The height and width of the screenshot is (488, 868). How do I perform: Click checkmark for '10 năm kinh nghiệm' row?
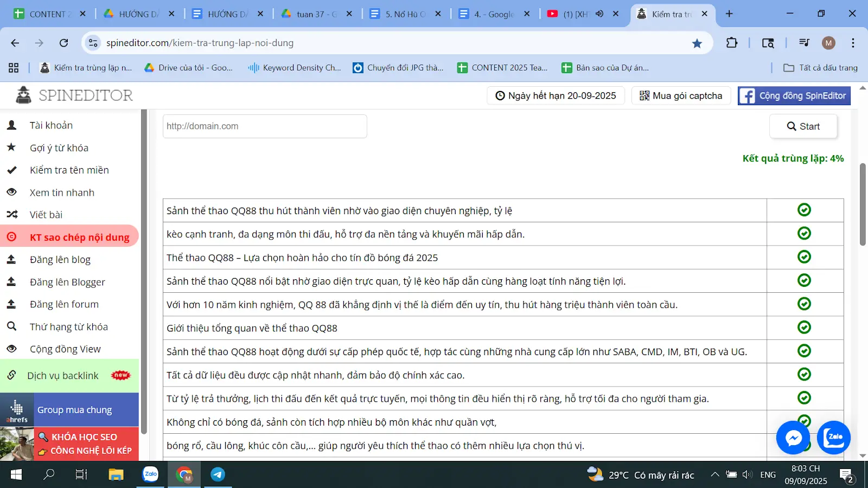coord(804,304)
